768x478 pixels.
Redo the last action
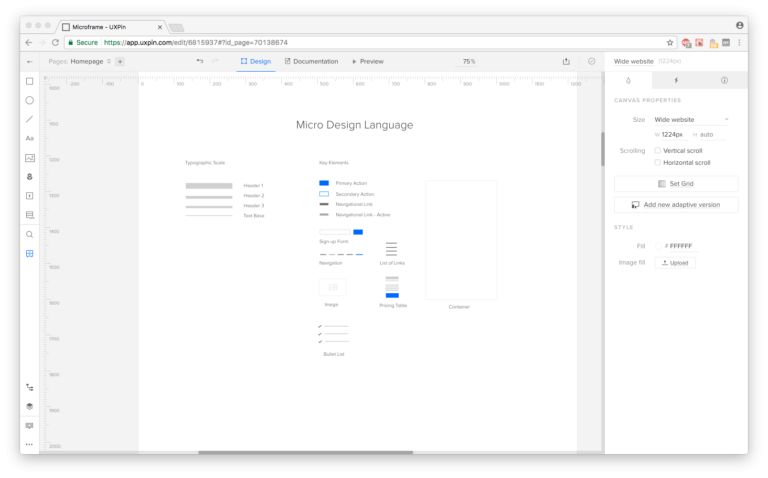[215, 61]
